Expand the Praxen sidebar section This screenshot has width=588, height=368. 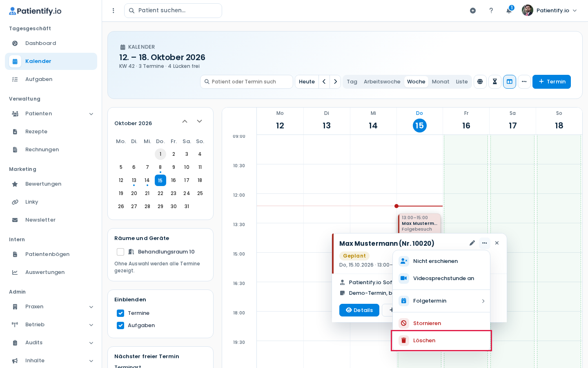coord(51,307)
